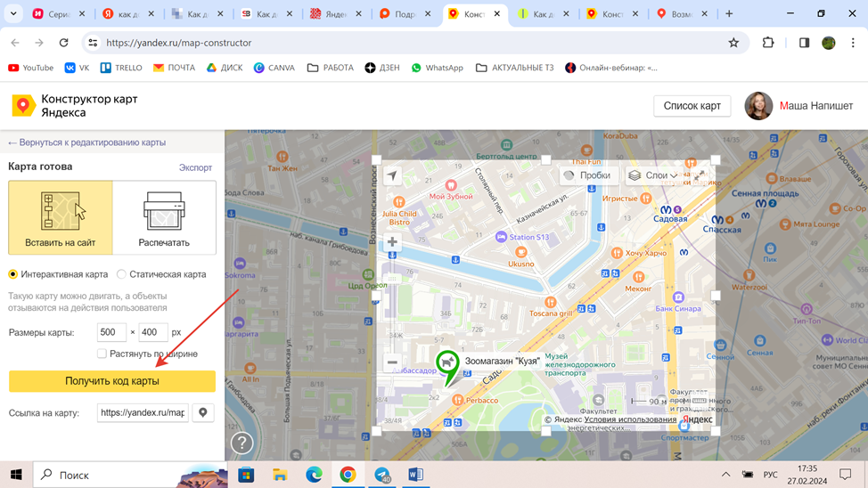The width and height of the screenshot is (868, 488).
Task: Switch the РУС input language indicator
Action: click(x=770, y=475)
